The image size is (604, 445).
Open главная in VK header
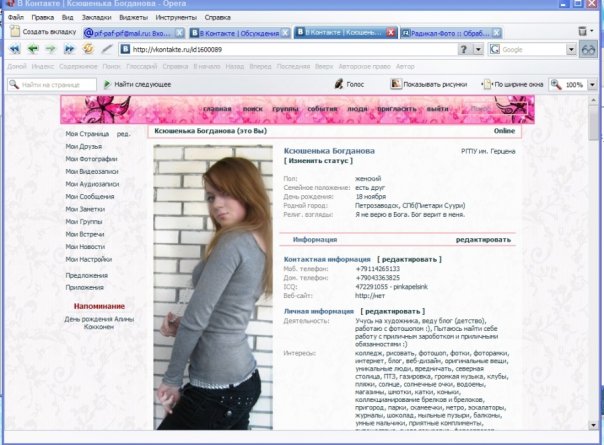pos(217,109)
